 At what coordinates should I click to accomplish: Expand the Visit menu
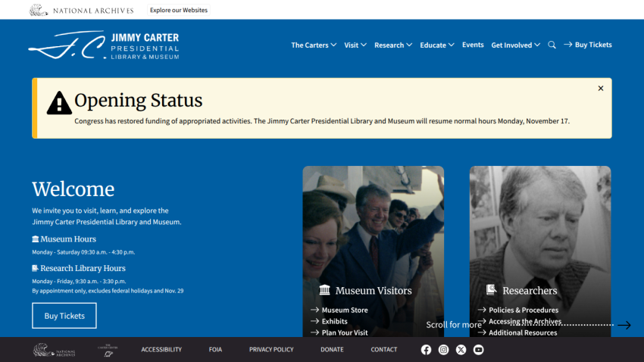point(355,45)
